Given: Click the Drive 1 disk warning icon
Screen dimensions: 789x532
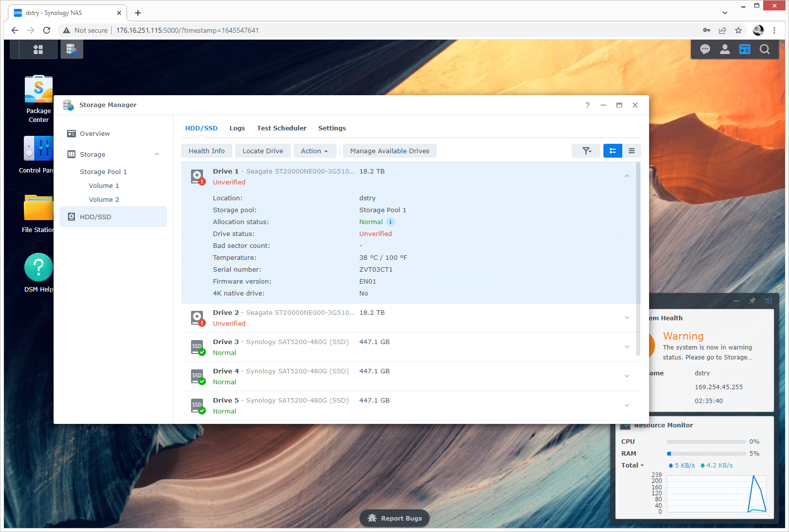Looking at the screenshot, I should point(197,177).
